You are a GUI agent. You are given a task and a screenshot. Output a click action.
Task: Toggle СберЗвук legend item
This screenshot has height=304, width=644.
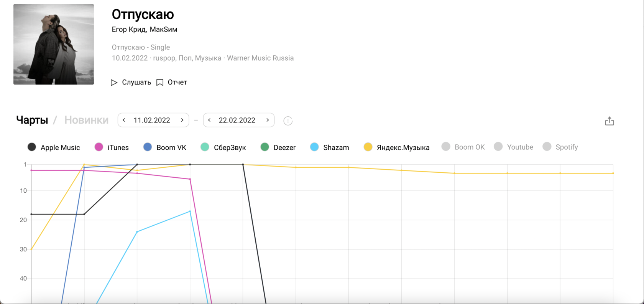pos(223,147)
